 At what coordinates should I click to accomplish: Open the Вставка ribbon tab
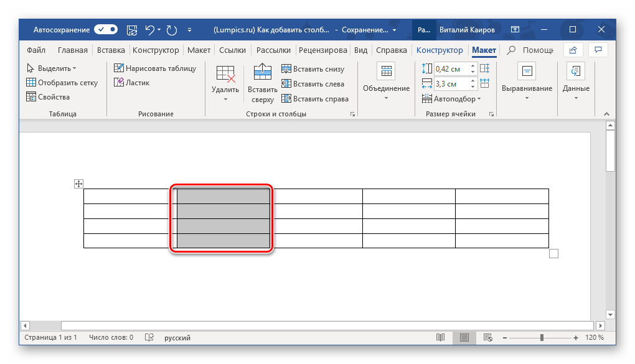pos(110,50)
